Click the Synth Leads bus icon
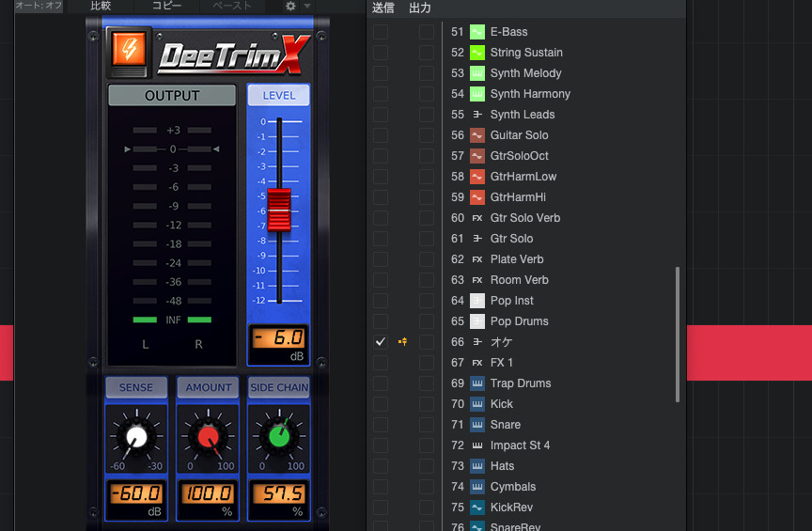 click(476, 115)
